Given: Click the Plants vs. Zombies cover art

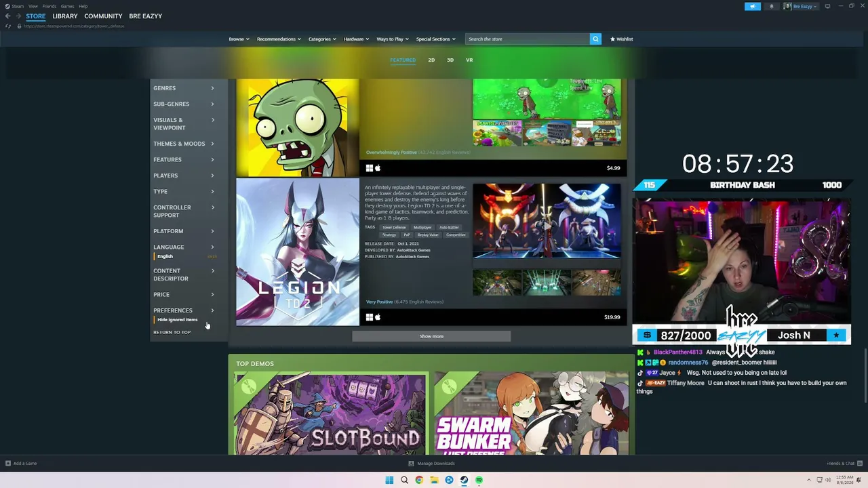Looking at the screenshot, I should (298, 127).
